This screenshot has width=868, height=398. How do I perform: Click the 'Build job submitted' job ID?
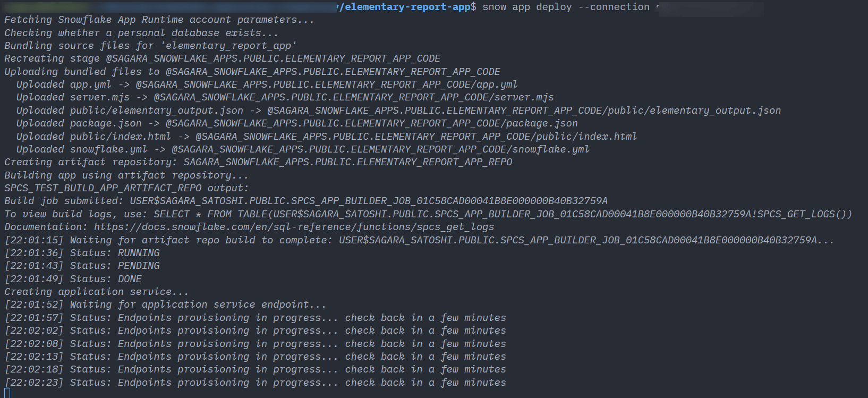(x=369, y=201)
